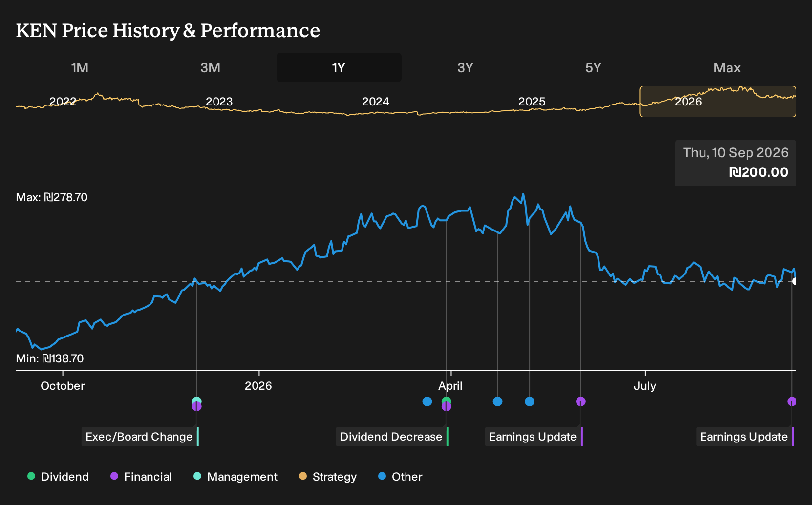The width and height of the screenshot is (812, 505).
Task: Click the 2022 label in overview chart
Action: coord(63,102)
